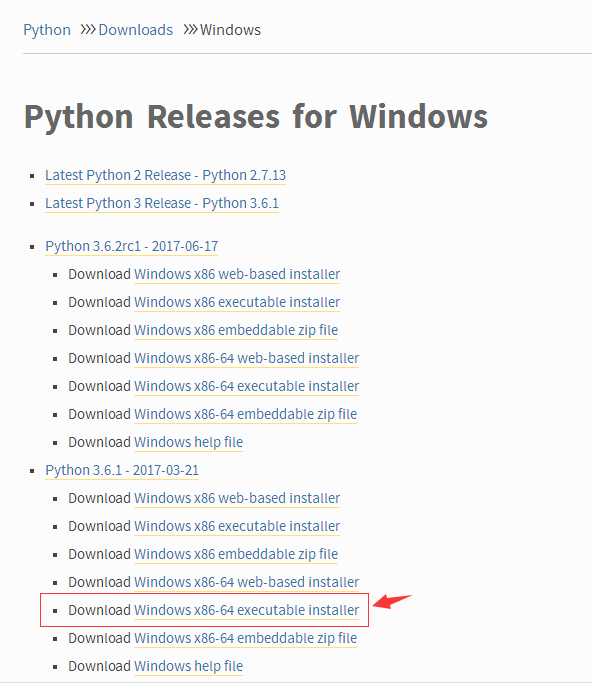Download 3.6.1 Windows x86-64 web-based installer
The height and width of the screenshot is (689, 592).
coord(247,582)
